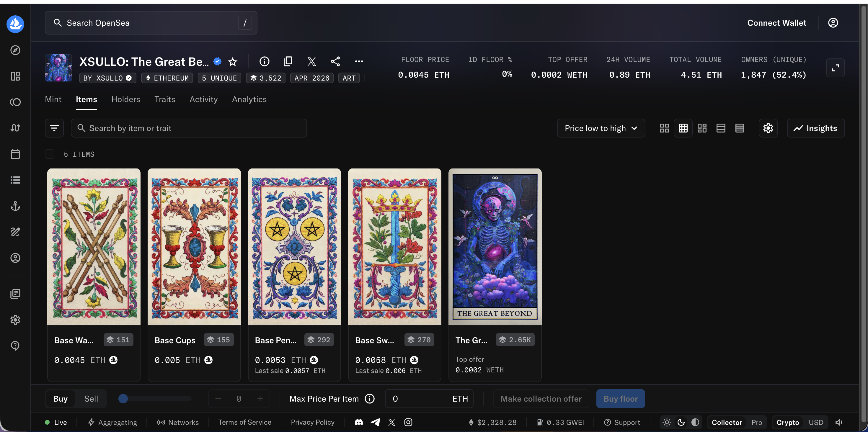Open the item display settings gear
868x432 pixels.
(x=768, y=128)
